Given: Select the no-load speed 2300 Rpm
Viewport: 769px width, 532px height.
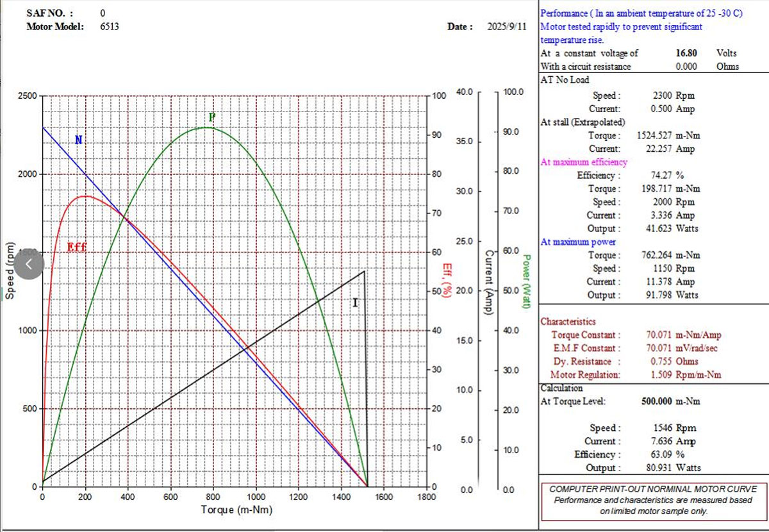Looking at the screenshot, I should point(674,96).
